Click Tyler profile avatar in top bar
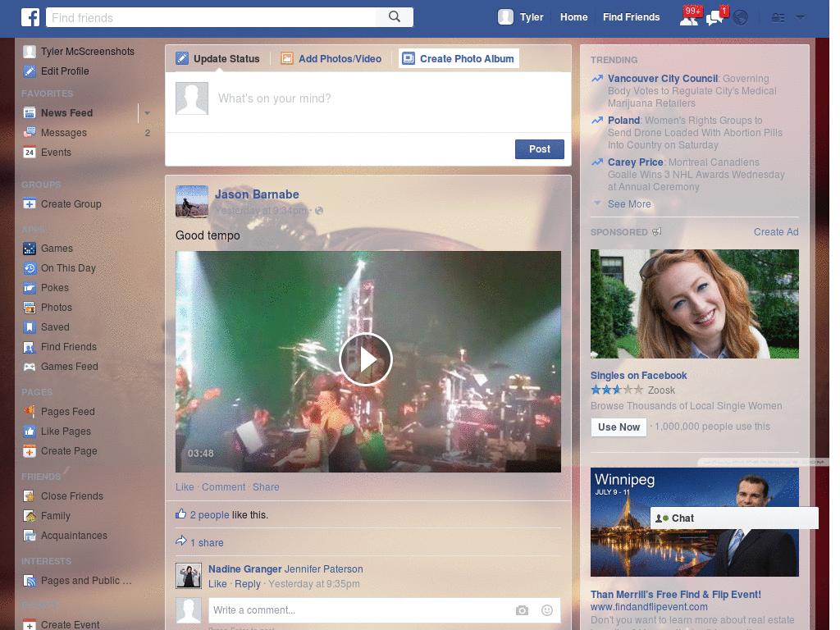The width and height of the screenshot is (840, 630). (505, 17)
